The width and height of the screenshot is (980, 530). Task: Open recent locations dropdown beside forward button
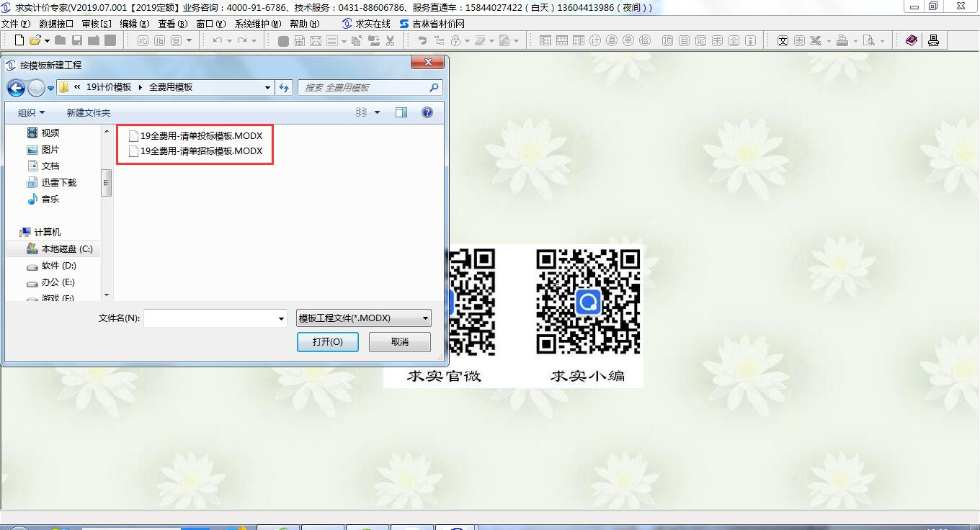tap(50, 89)
